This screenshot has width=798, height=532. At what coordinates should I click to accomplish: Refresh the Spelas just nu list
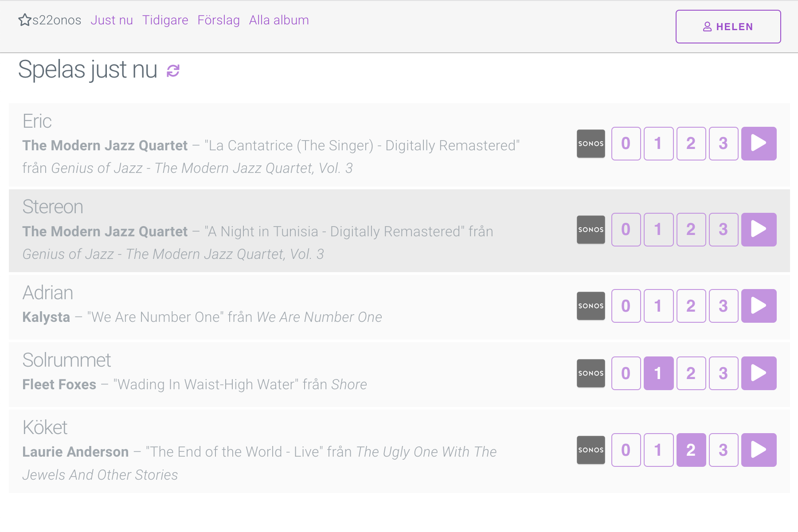(x=173, y=70)
